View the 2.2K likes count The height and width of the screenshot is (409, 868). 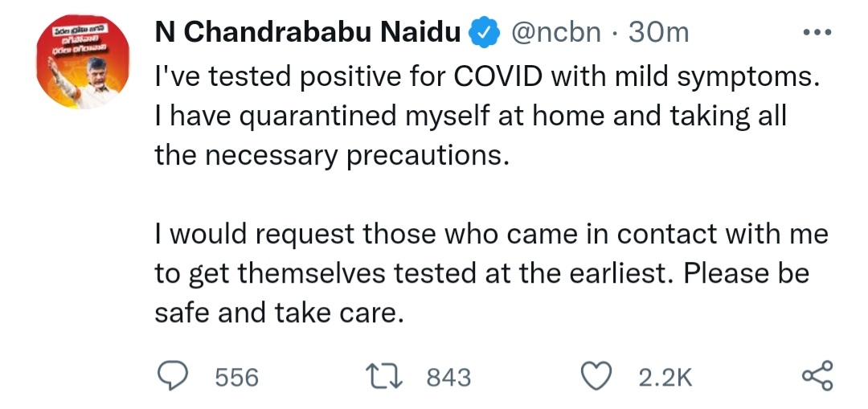tap(665, 377)
